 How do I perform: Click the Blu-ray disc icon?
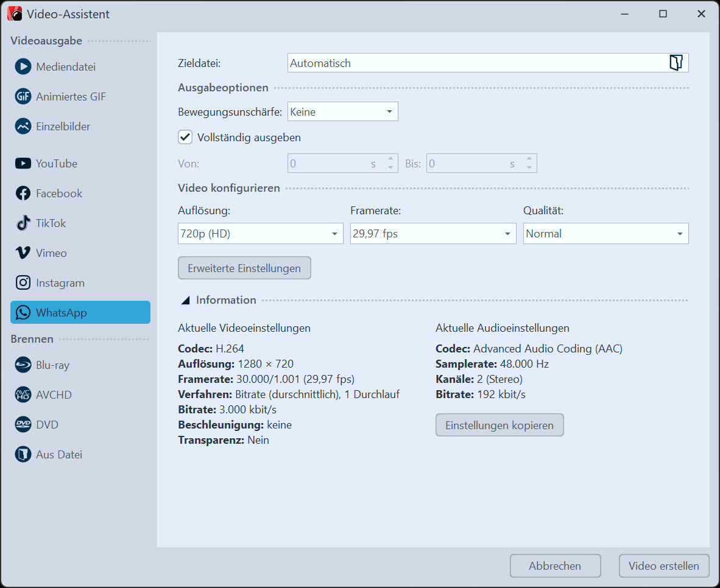coord(23,365)
